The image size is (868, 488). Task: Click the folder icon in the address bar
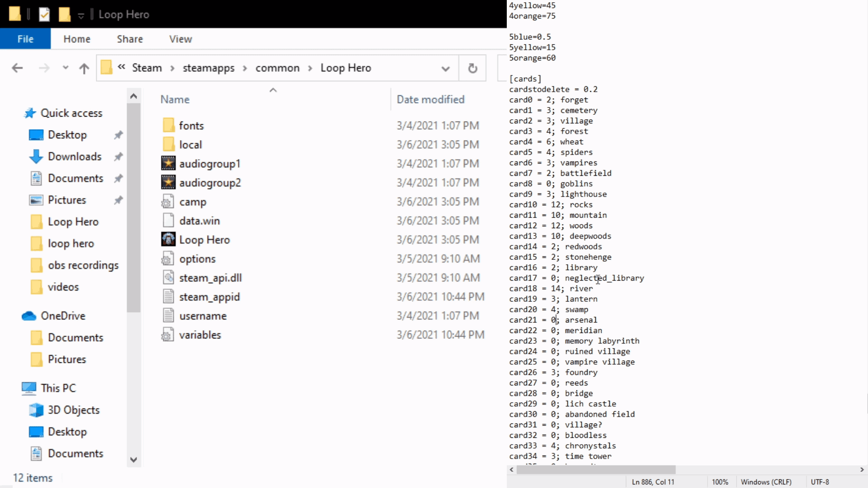click(x=106, y=67)
